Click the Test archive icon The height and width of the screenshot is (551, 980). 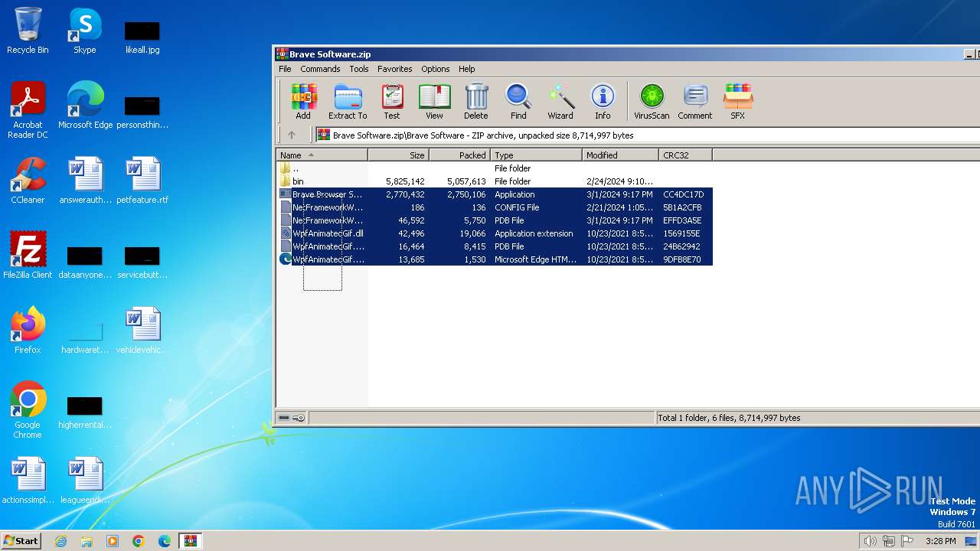click(392, 101)
